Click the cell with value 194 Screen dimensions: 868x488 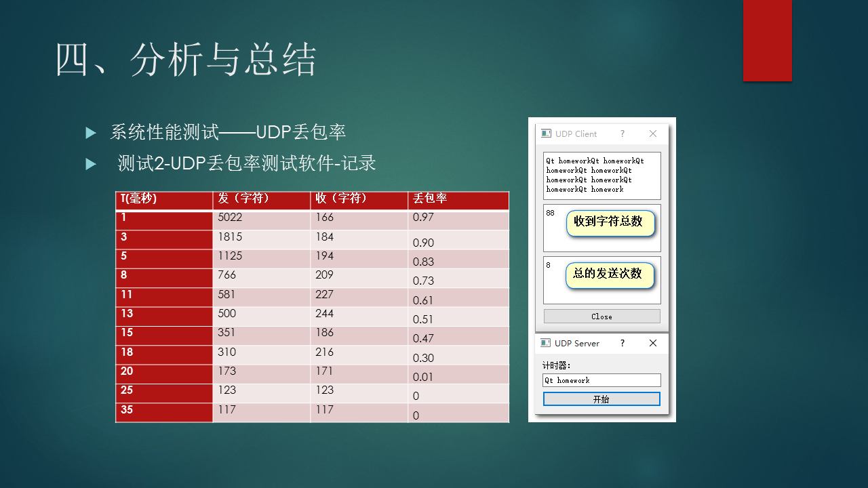click(359, 259)
